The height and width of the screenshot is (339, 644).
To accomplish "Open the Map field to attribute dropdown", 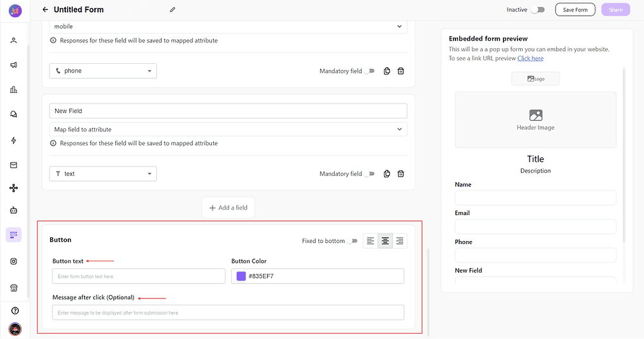I will pyautogui.click(x=228, y=129).
